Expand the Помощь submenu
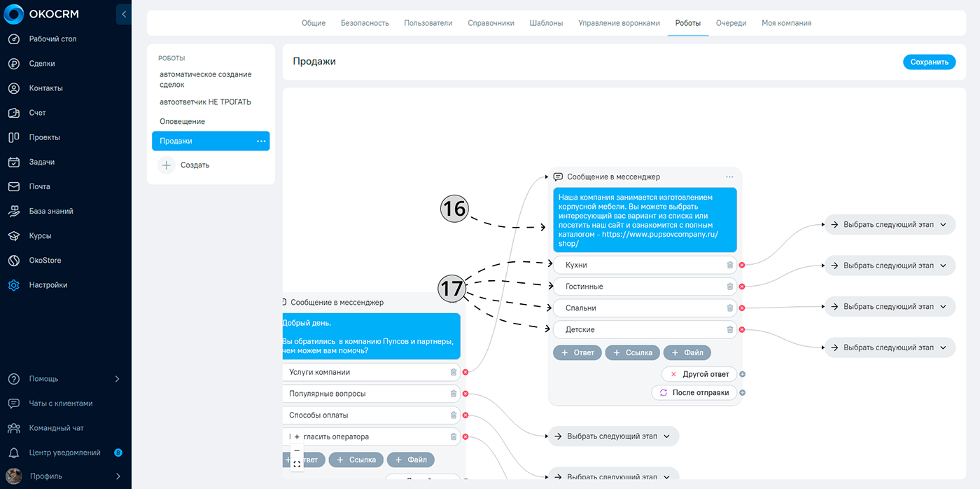This screenshot has width=980, height=489. [x=117, y=379]
